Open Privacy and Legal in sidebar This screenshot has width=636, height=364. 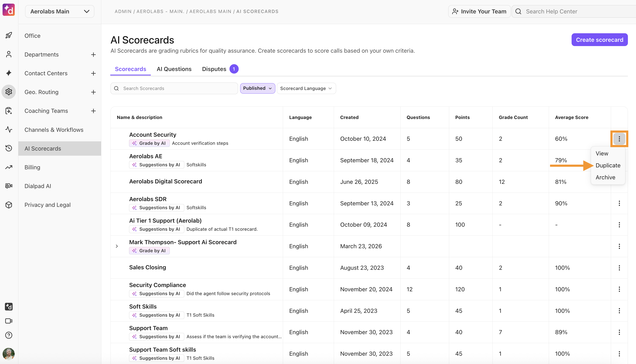(x=48, y=205)
